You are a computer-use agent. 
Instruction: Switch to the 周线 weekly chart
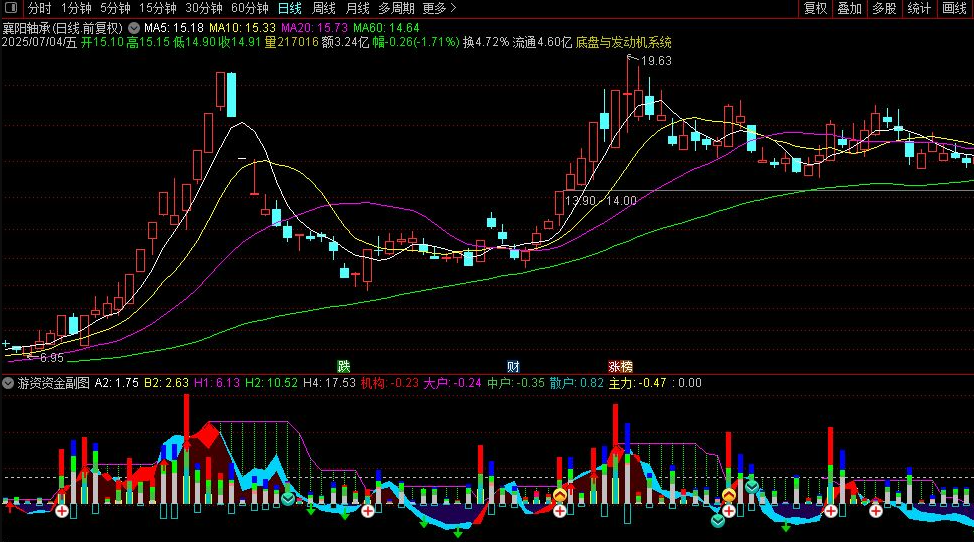pos(324,8)
